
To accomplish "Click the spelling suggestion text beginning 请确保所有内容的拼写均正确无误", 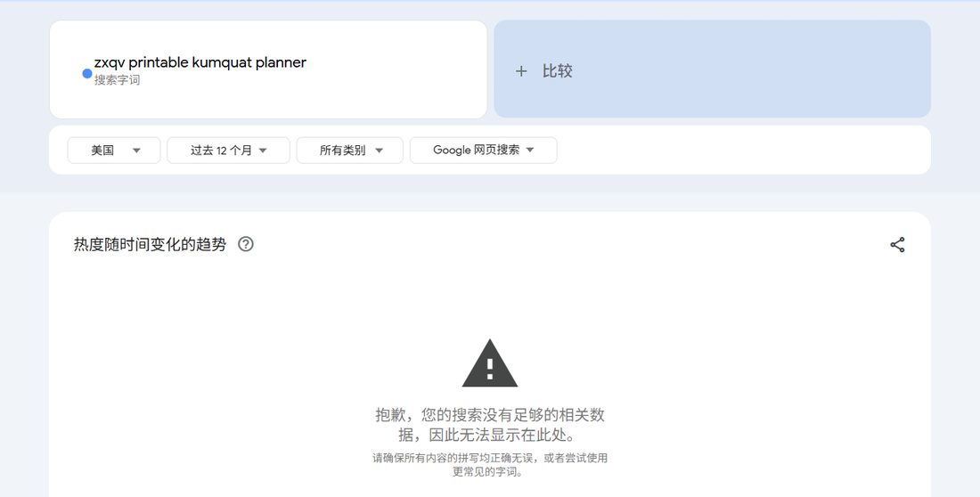I will 490,465.
